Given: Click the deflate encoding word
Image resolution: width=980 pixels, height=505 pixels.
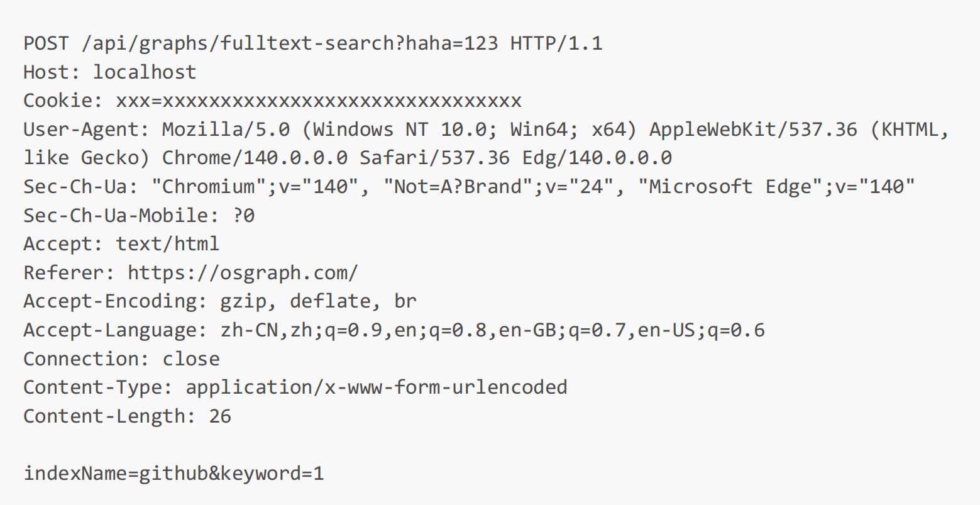Looking at the screenshot, I should tap(330, 301).
